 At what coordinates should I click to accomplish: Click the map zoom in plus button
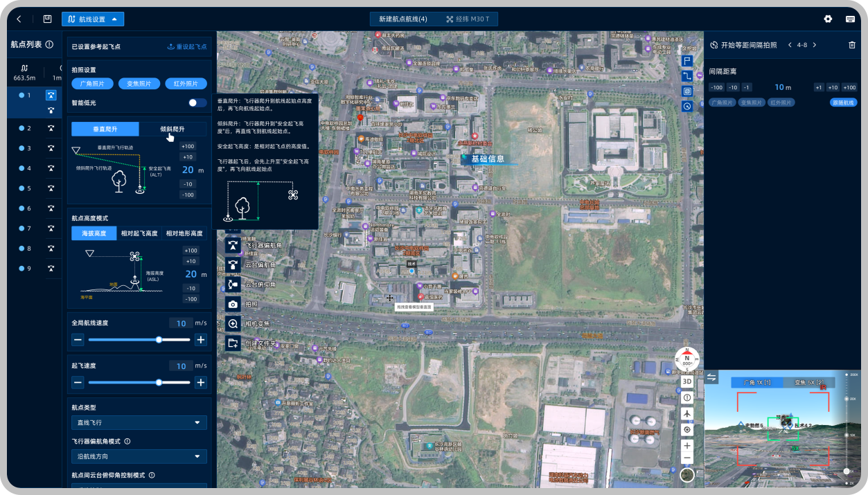[687, 445]
